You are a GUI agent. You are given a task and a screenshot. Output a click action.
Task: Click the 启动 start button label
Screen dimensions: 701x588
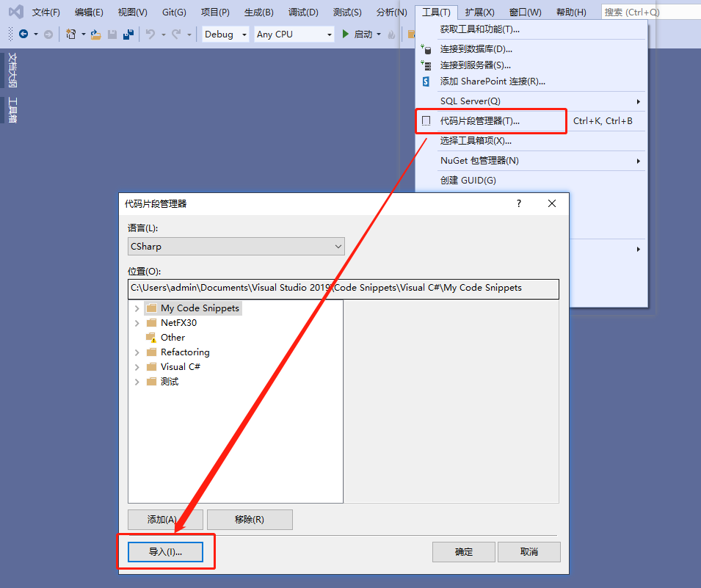(363, 35)
